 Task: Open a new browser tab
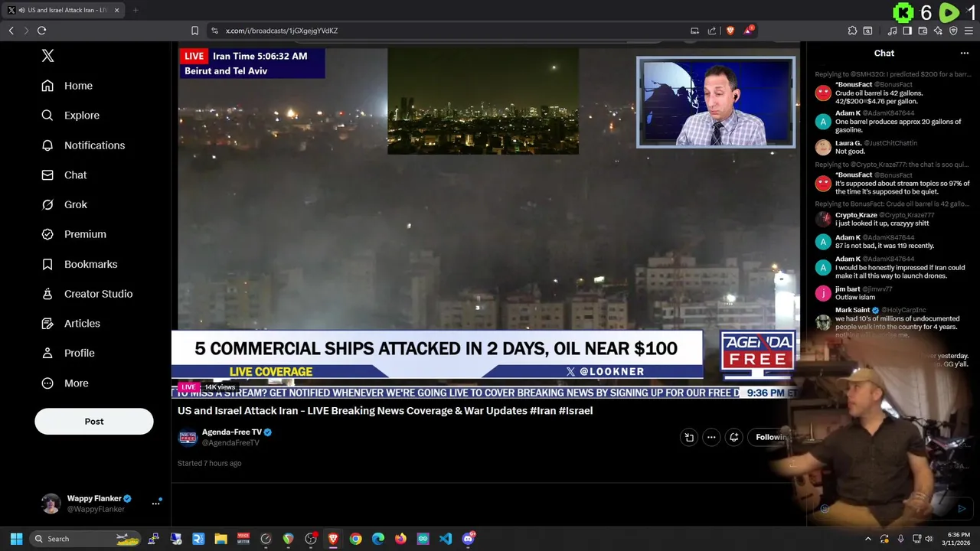point(135,10)
